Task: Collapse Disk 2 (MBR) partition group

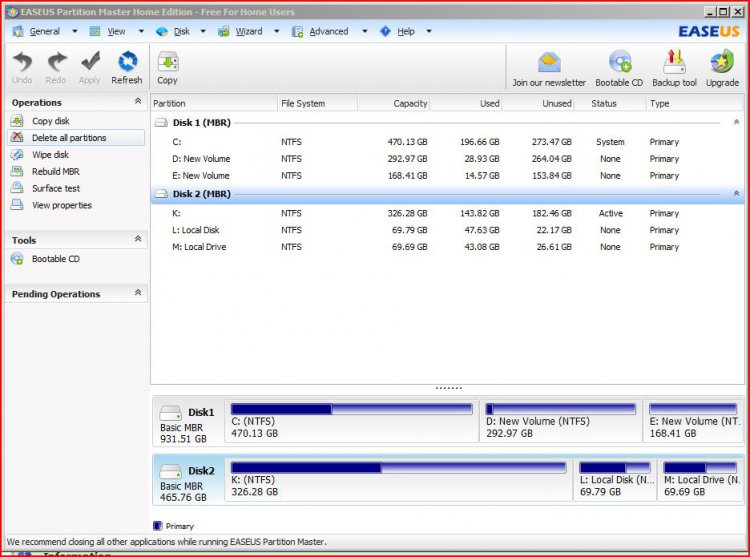Action: pos(736,194)
